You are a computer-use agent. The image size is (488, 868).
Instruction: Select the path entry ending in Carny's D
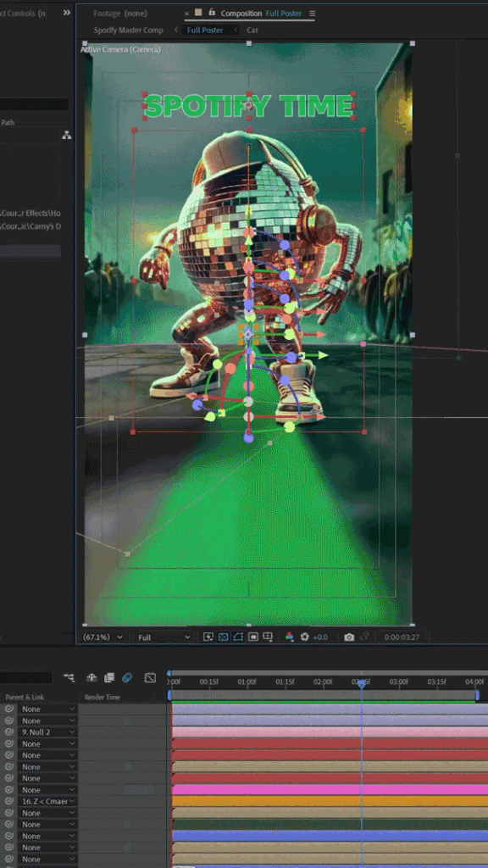coord(30,225)
